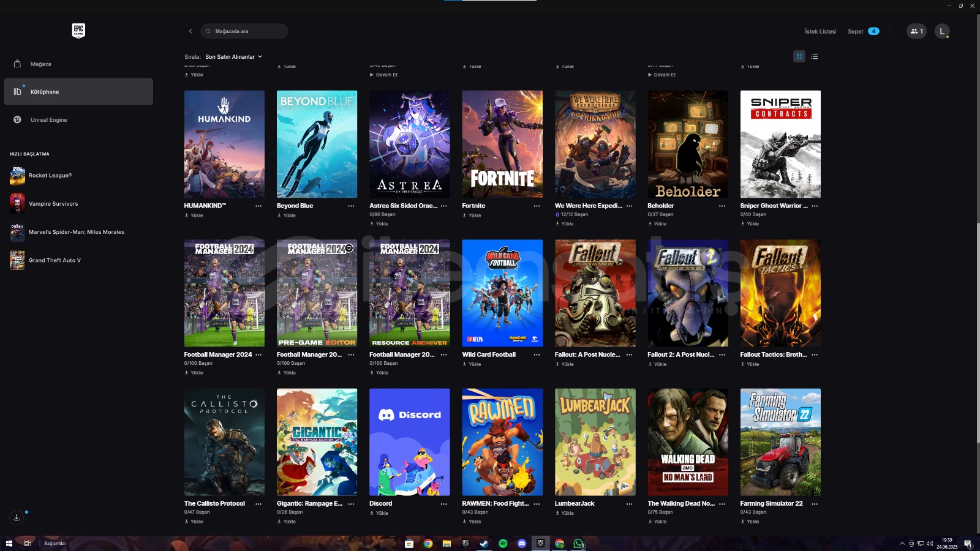Open Spotify from the taskbar

coord(503,544)
